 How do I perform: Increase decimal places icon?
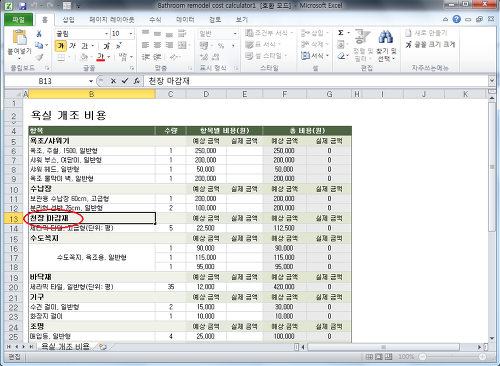pos(204,57)
